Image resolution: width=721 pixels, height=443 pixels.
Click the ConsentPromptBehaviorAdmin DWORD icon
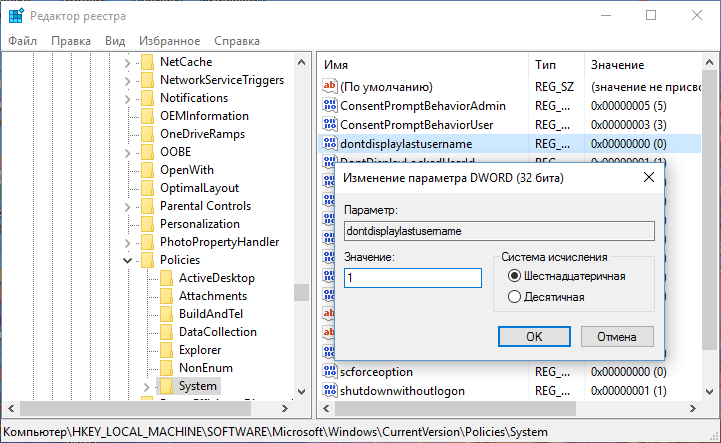coord(330,106)
